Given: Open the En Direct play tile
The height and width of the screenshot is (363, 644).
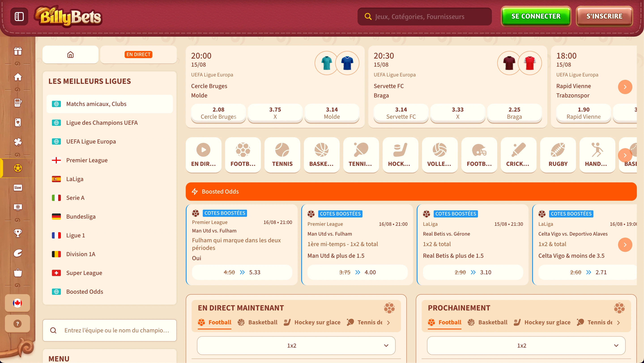Looking at the screenshot, I should coord(203,155).
